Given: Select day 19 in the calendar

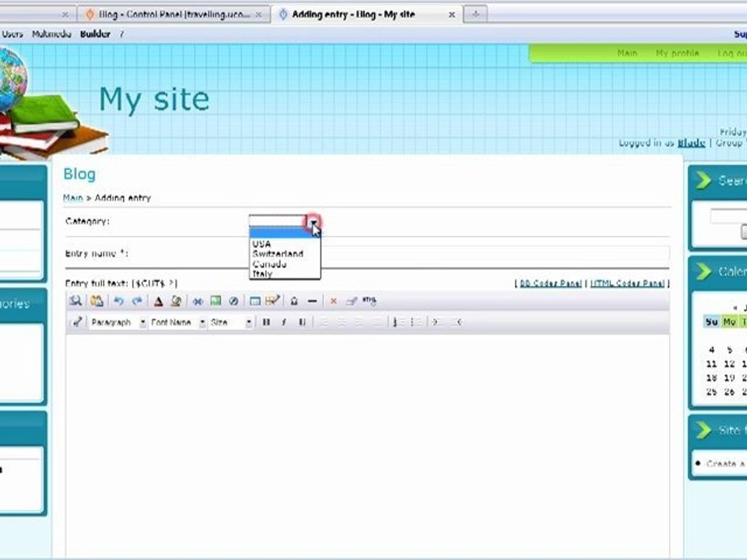Looking at the screenshot, I should click(x=729, y=378).
